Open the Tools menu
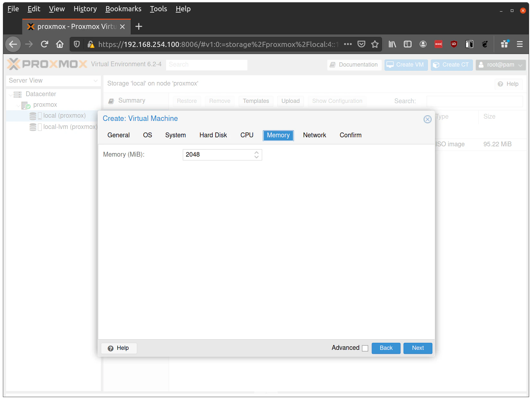Screen dimensions: 532x400 click(158, 9)
